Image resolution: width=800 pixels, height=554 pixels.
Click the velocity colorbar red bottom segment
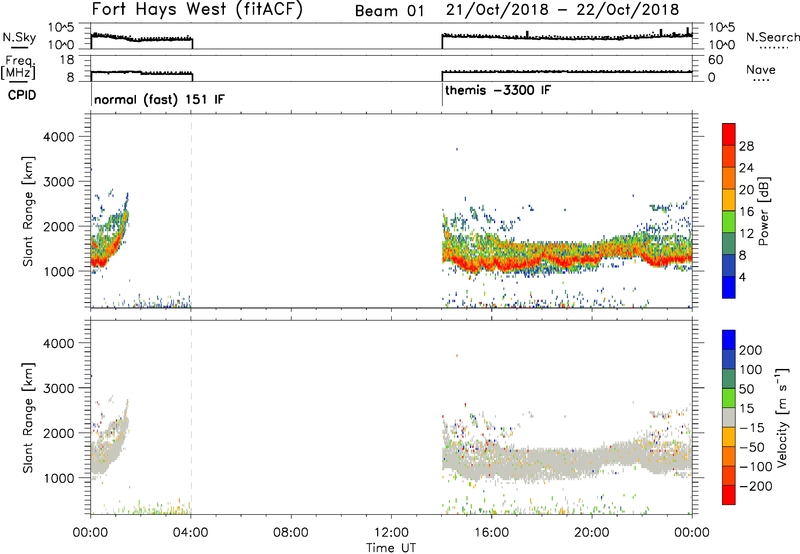pyautogui.click(x=729, y=495)
